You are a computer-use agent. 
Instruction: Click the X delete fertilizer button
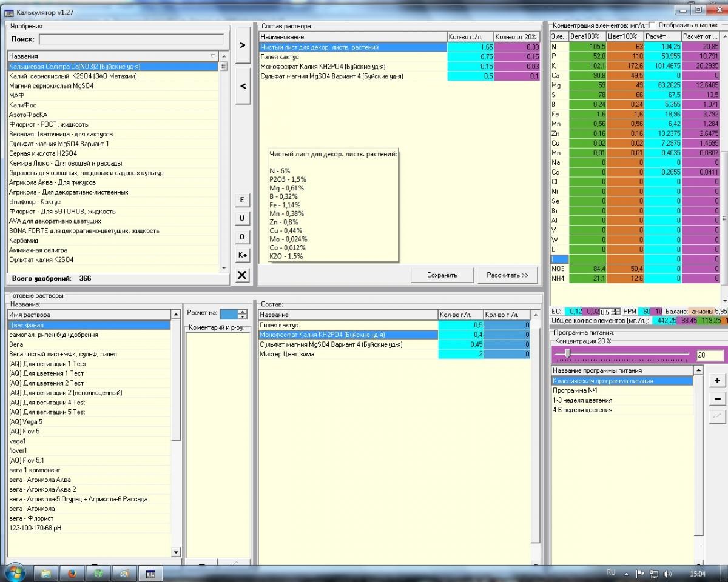click(242, 275)
